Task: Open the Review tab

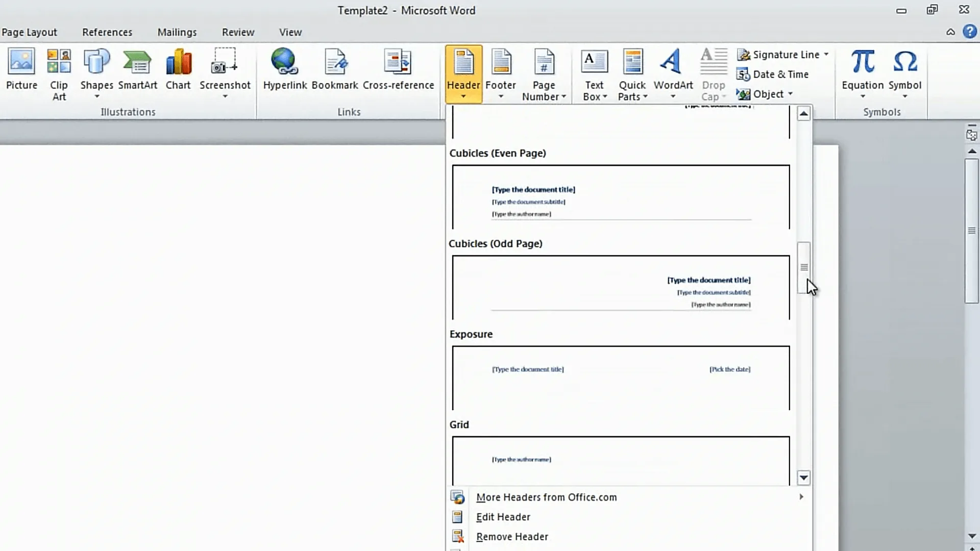Action: coord(238,32)
